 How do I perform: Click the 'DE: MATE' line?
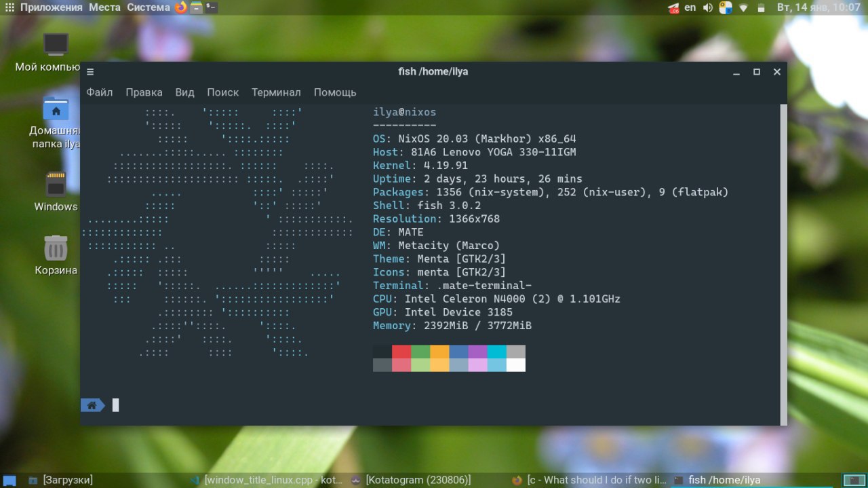pyautogui.click(x=398, y=232)
